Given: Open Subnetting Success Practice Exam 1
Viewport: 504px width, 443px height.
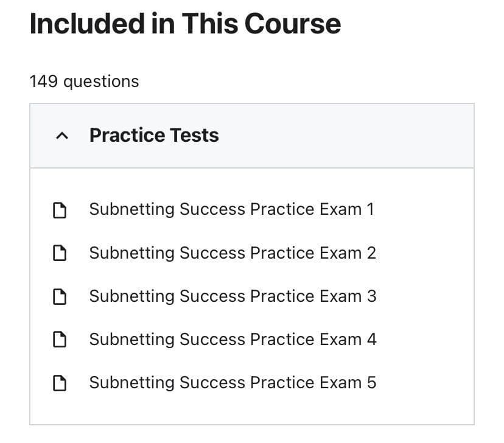Looking at the screenshot, I should 232,209.
